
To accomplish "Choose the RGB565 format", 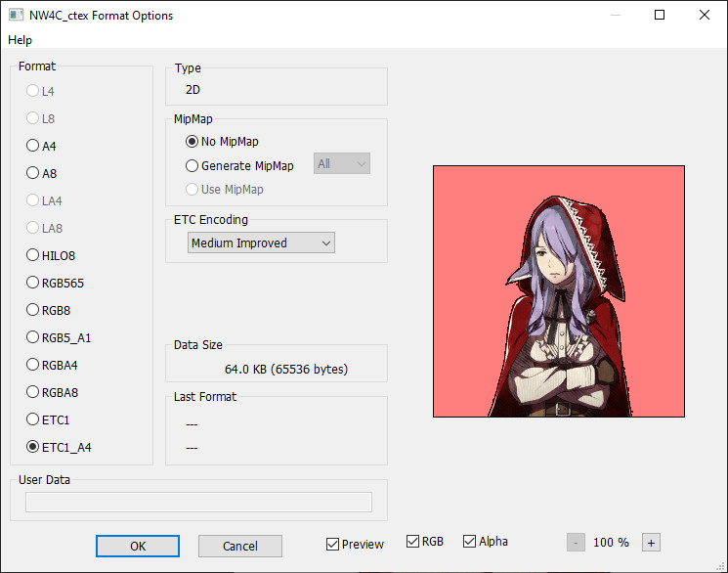I will [56, 283].
